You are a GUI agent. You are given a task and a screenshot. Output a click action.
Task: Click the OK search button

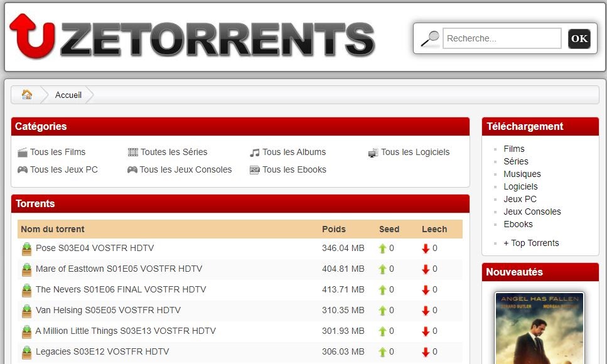pyautogui.click(x=579, y=38)
